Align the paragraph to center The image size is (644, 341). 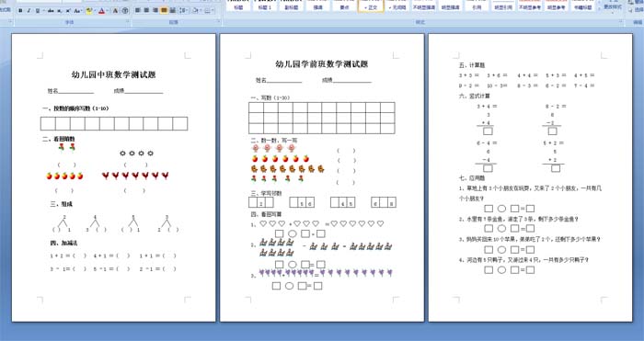coord(146,10)
